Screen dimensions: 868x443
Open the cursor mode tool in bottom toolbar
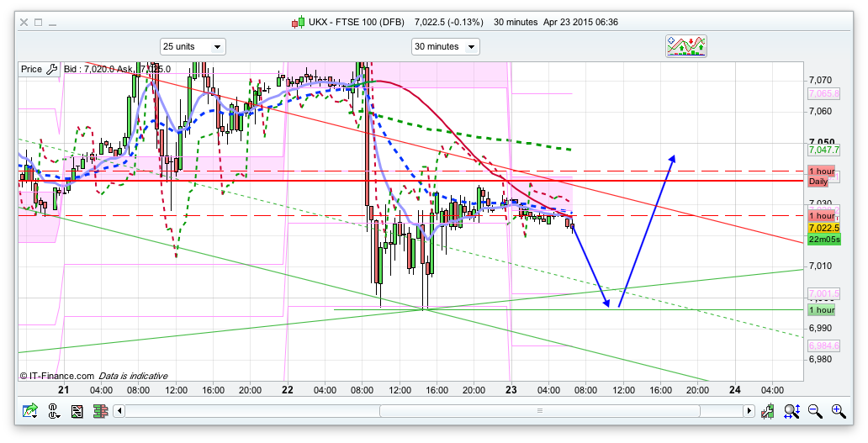[x=54, y=411]
